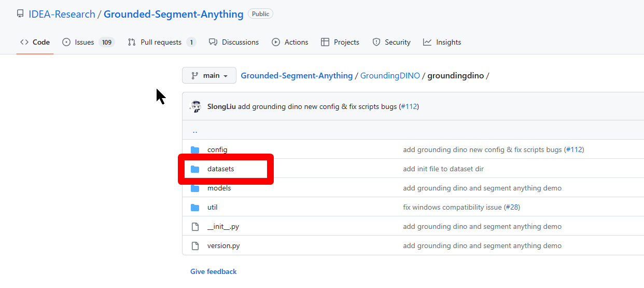
Task: Open the __init__.py file
Action: point(223,226)
